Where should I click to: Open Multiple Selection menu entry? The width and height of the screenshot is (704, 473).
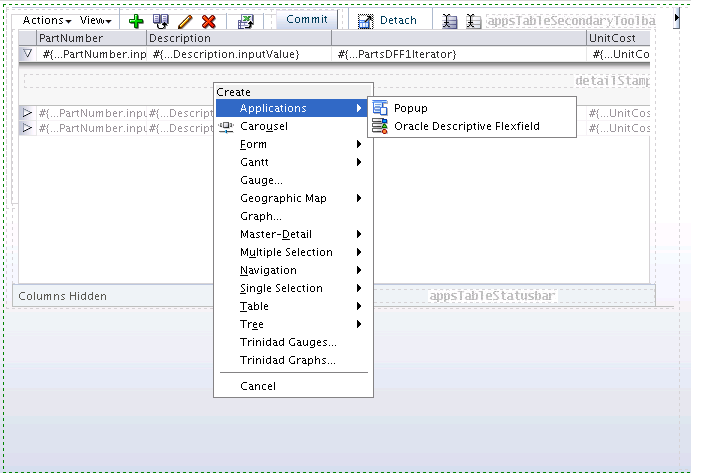(292, 252)
